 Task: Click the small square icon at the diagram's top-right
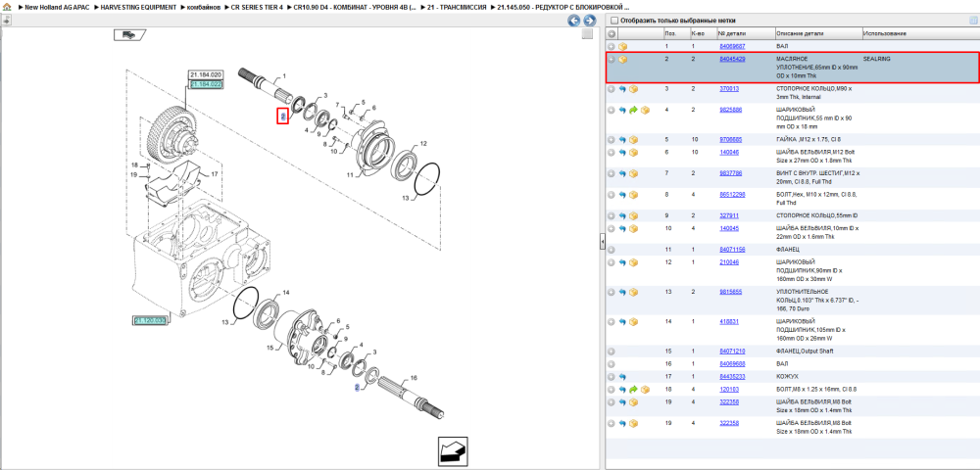click(x=587, y=35)
